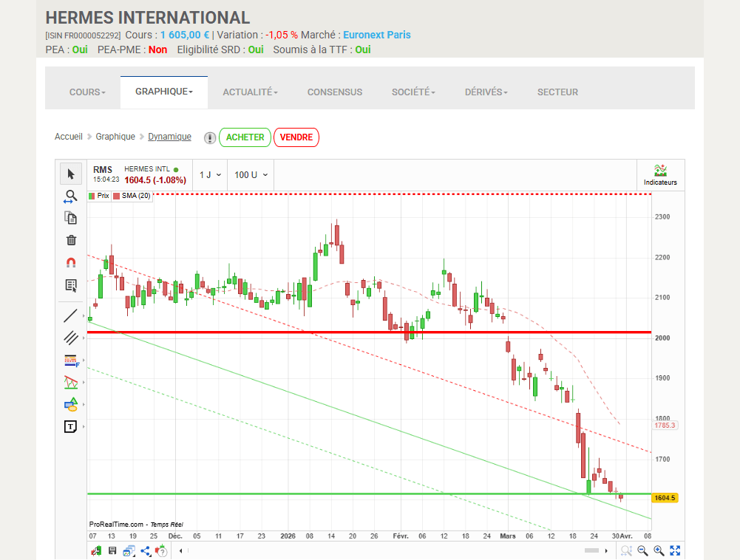The height and width of the screenshot is (560, 740).
Task: Click the copy objects tool
Action: pyautogui.click(x=71, y=218)
